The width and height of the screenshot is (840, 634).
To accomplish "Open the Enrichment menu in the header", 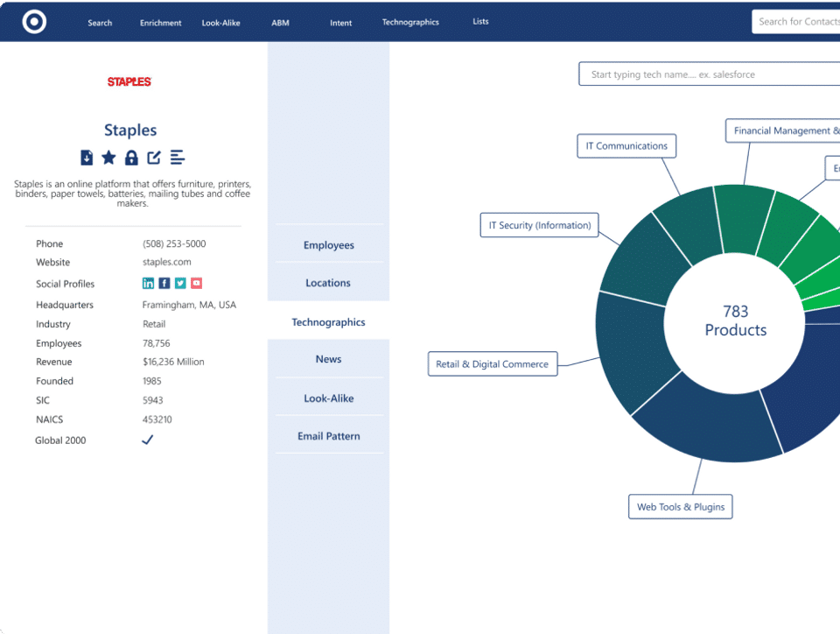I will tap(161, 23).
